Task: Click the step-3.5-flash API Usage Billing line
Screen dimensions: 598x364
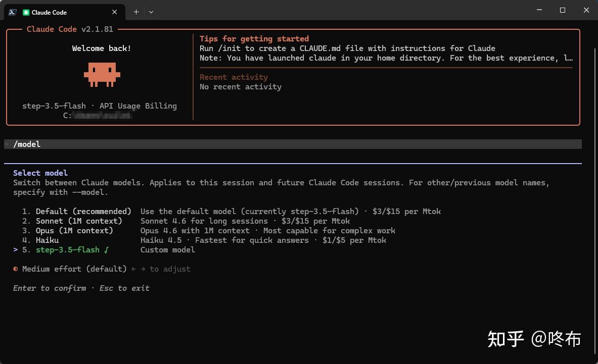Action: (100, 106)
